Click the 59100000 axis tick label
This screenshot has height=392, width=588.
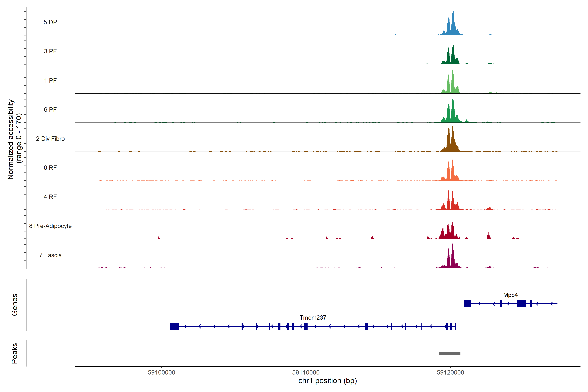pos(162,373)
